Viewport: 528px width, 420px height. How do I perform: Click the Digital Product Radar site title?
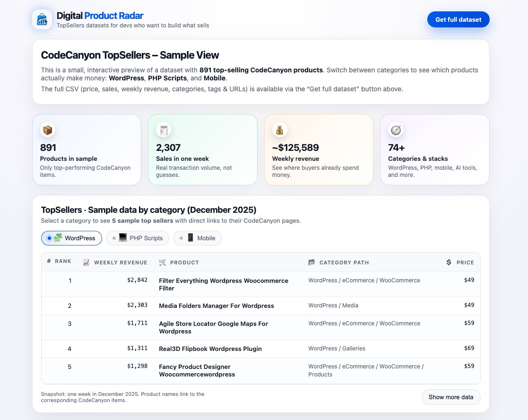(100, 16)
